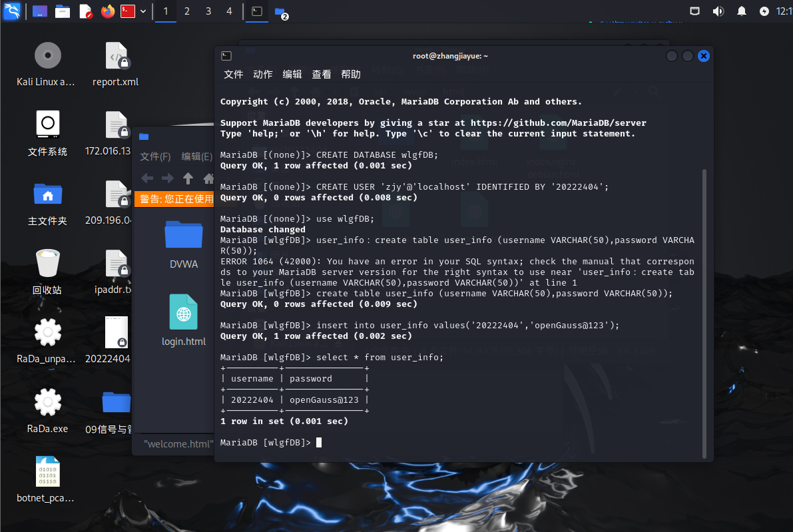Click the 20222404 username table cell
Image resolution: width=793 pixels, height=532 pixels.
coord(252,400)
